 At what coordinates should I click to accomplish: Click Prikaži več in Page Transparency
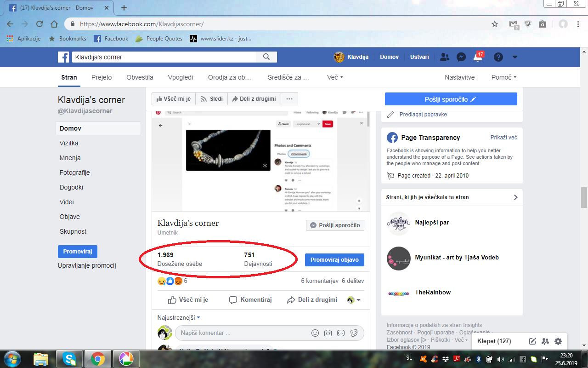click(503, 138)
